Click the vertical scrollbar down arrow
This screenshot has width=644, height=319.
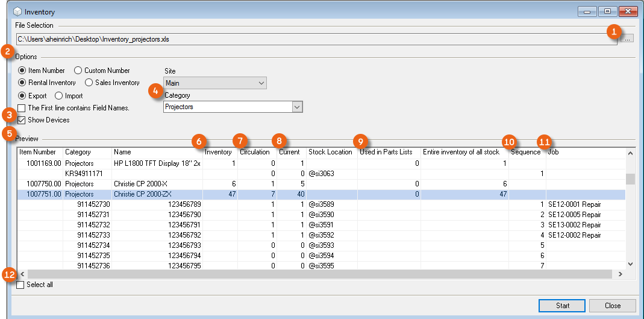630,264
